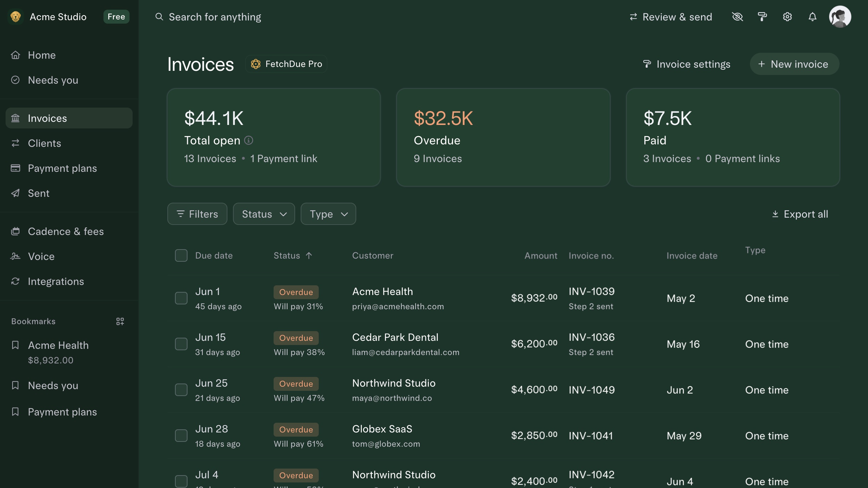Sort by Invoice date column header

[x=692, y=255]
